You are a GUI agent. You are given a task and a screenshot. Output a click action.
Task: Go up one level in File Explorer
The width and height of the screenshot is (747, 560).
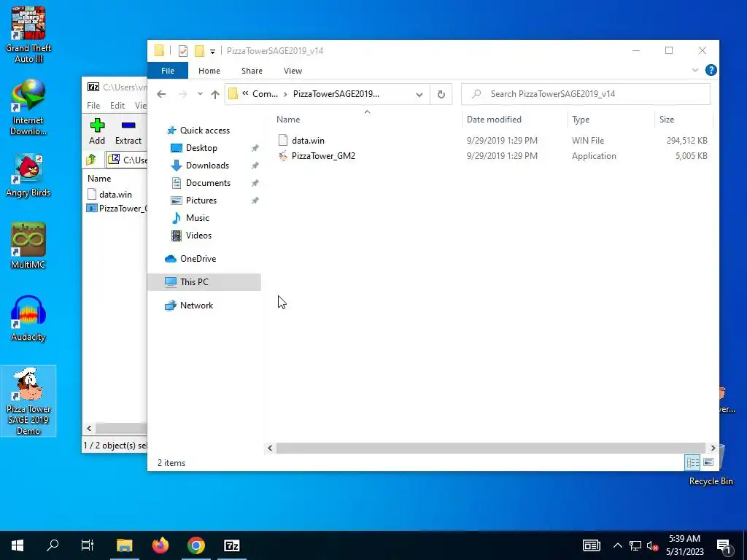tap(215, 94)
